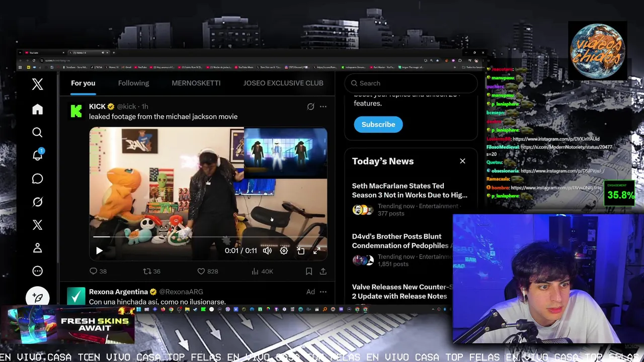Click the compose post button
This screenshot has height=362, width=644.
coord(37,297)
